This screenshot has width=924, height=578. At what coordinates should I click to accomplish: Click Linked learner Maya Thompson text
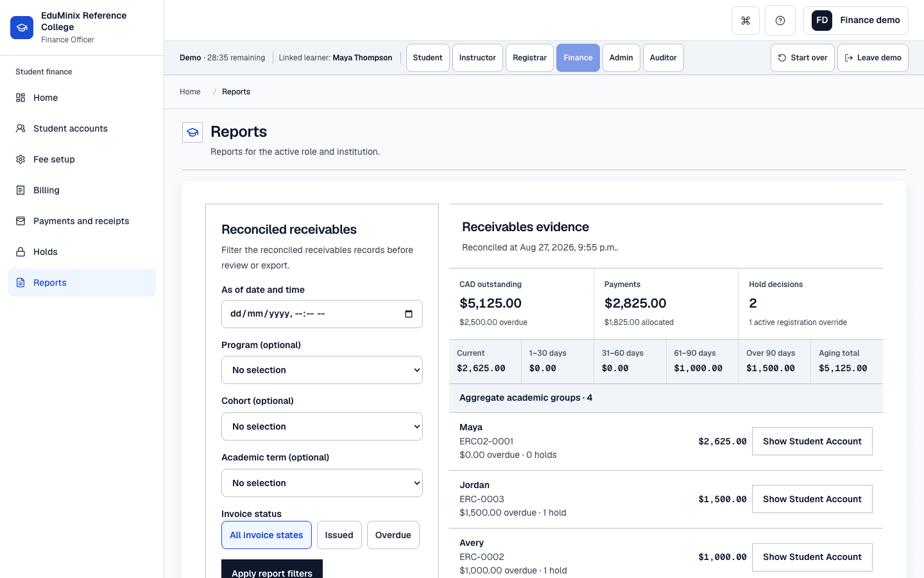point(335,58)
